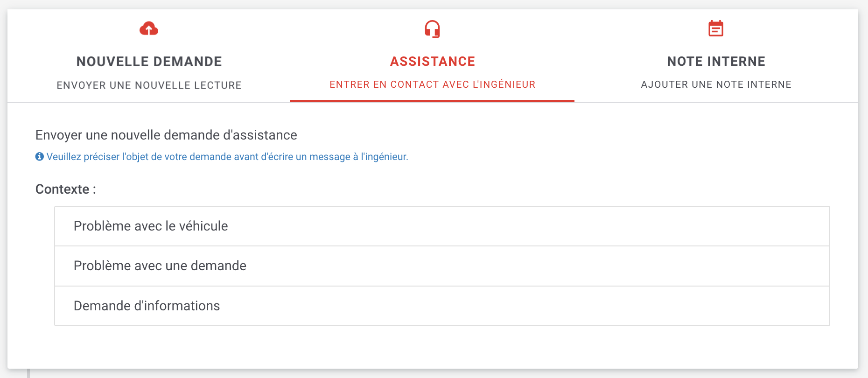
Task: Click the cloud upload icon
Action: pos(149,29)
